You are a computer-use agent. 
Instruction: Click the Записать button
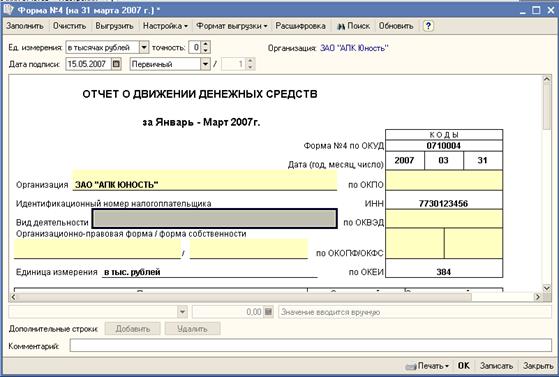(x=496, y=366)
